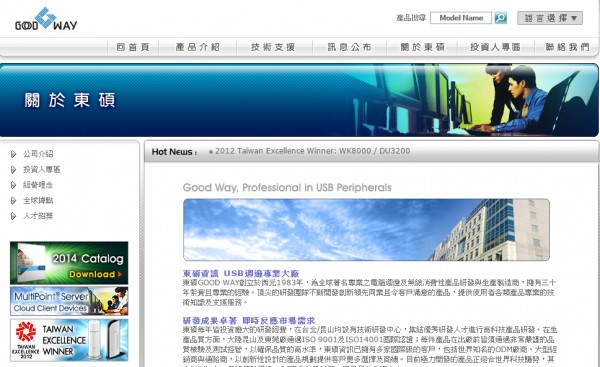The height and width of the screenshot is (367, 600).
Task: Download the 2014 Catalog banner
Action: pyautogui.click(x=69, y=263)
